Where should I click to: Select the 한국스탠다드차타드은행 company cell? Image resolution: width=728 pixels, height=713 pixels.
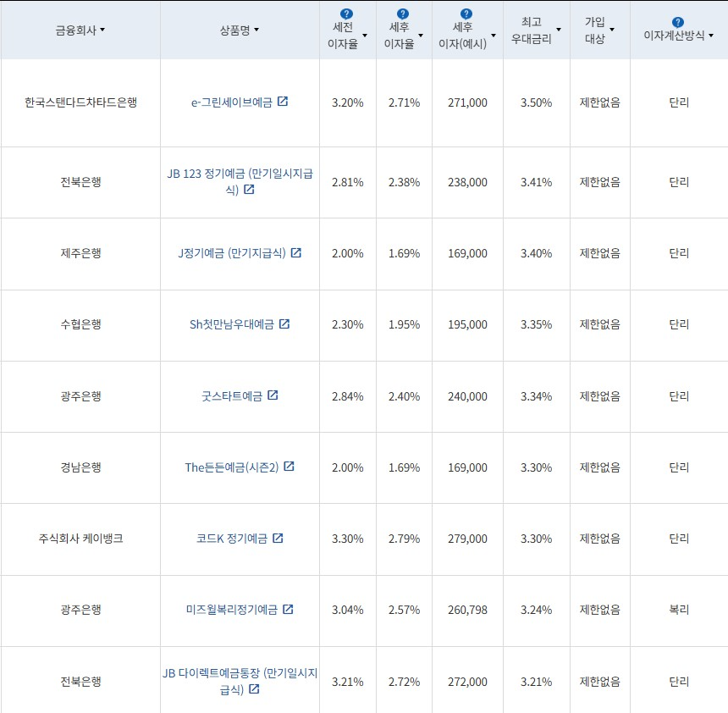(80, 102)
